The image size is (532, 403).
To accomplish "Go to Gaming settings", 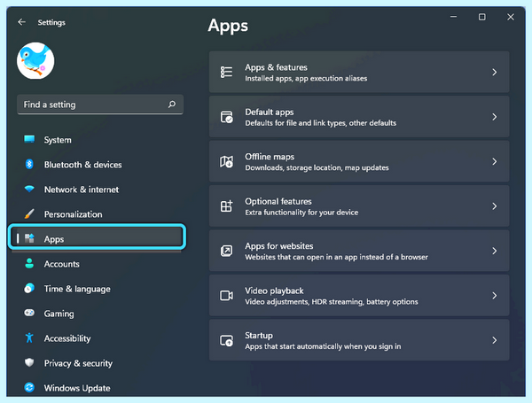I will point(59,314).
